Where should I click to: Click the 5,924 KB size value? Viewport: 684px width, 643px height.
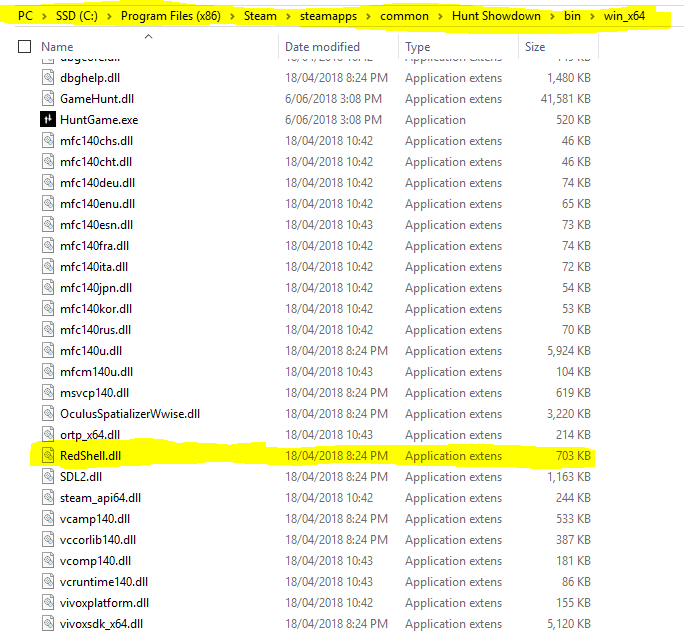click(x=569, y=351)
